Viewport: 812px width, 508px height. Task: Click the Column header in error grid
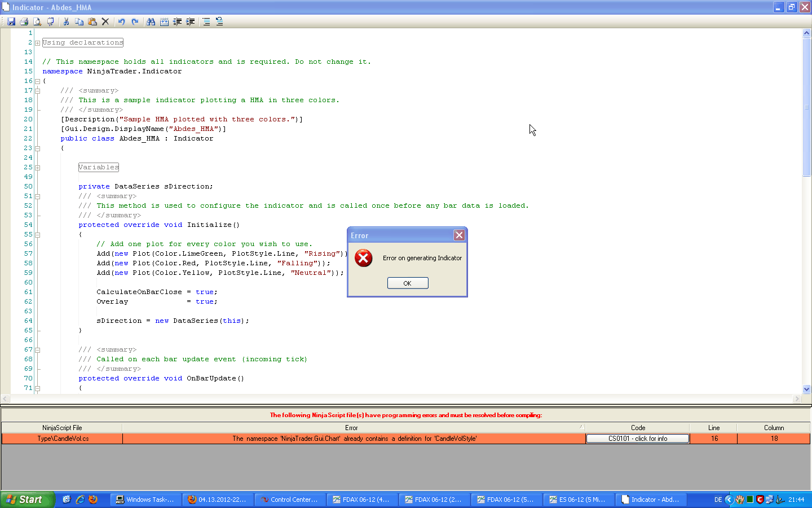pos(774,428)
